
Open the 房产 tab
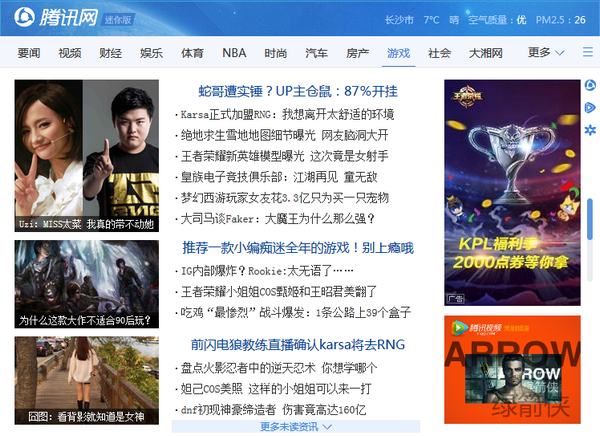pos(357,53)
